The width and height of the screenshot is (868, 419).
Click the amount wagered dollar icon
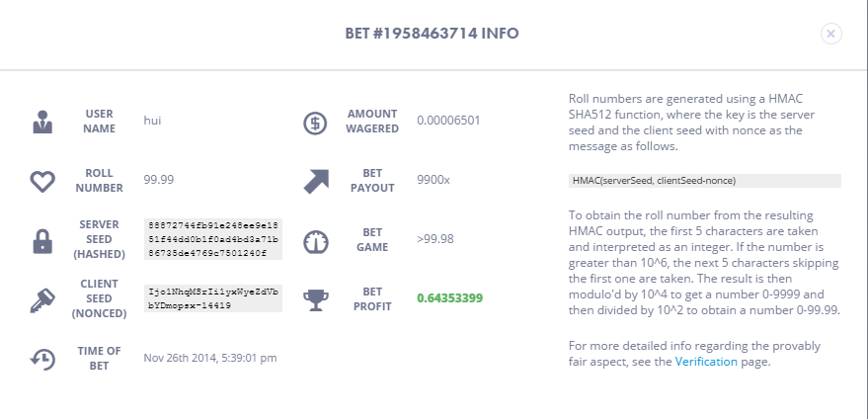click(316, 123)
